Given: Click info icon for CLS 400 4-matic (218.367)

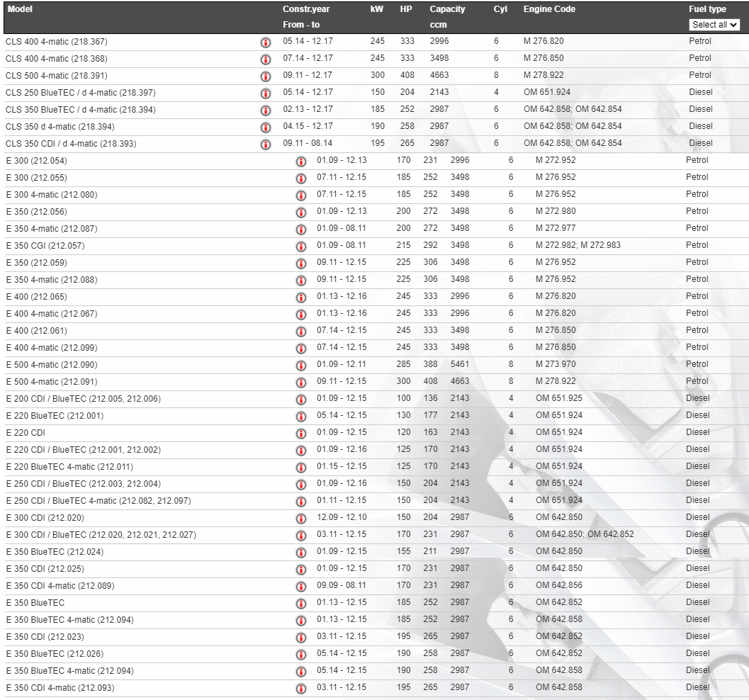Looking at the screenshot, I should tap(266, 43).
